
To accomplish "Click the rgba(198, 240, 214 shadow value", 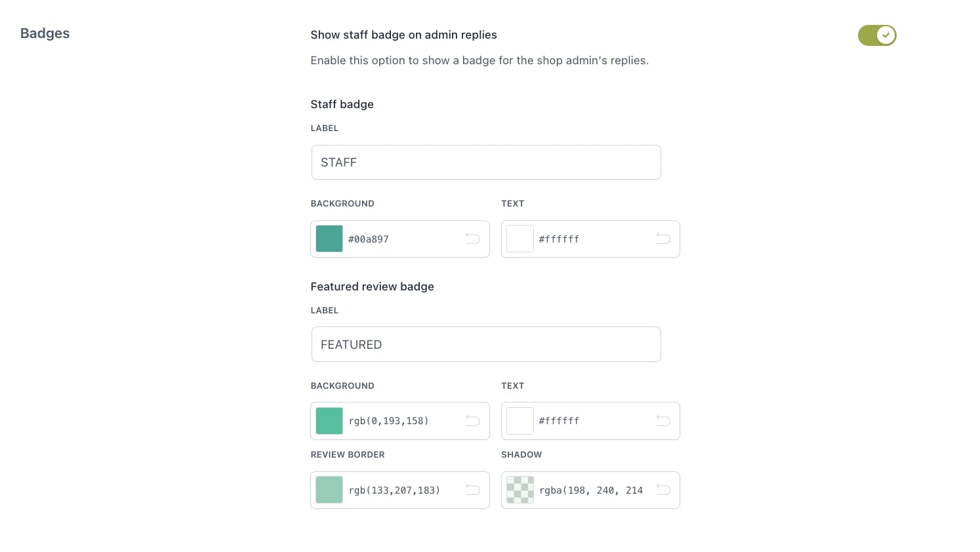I will [x=591, y=490].
